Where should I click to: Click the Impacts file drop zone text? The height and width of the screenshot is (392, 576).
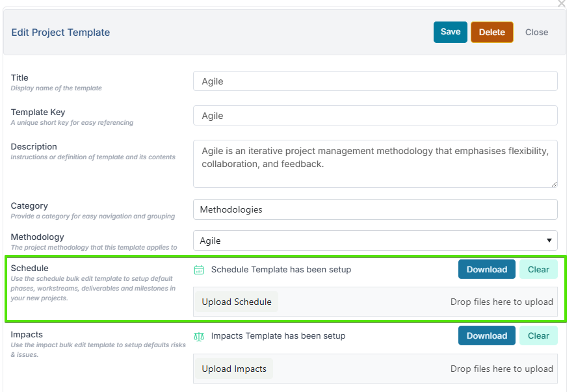(501, 369)
